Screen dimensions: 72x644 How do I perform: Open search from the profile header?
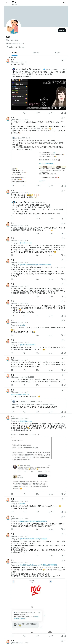coord(64,3)
